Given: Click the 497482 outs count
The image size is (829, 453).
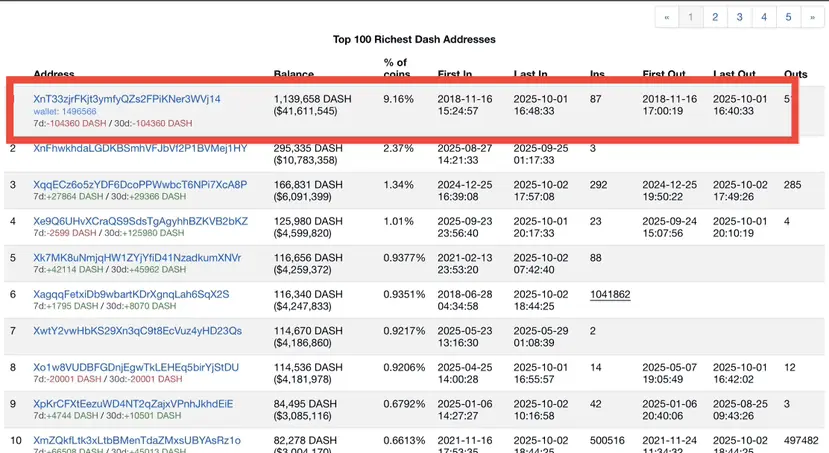Looking at the screenshot, I should tap(801, 440).
